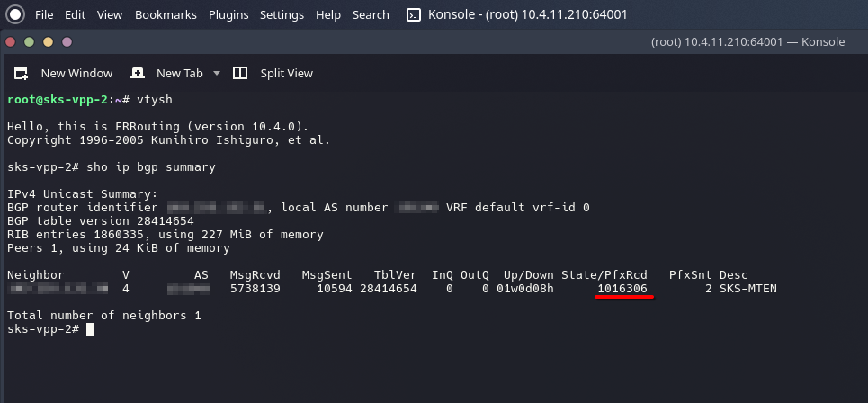Click the 'VRF default vrf-id 0' text
Screen dimensions: 868x403
click(517, 208)
